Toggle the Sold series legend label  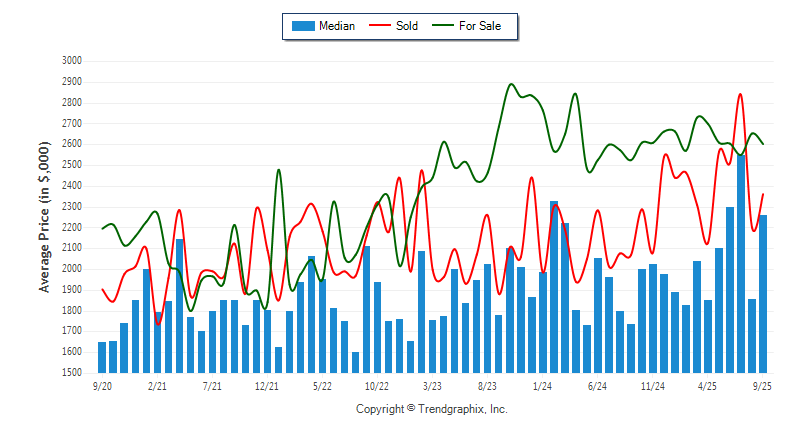pos(407,26)
